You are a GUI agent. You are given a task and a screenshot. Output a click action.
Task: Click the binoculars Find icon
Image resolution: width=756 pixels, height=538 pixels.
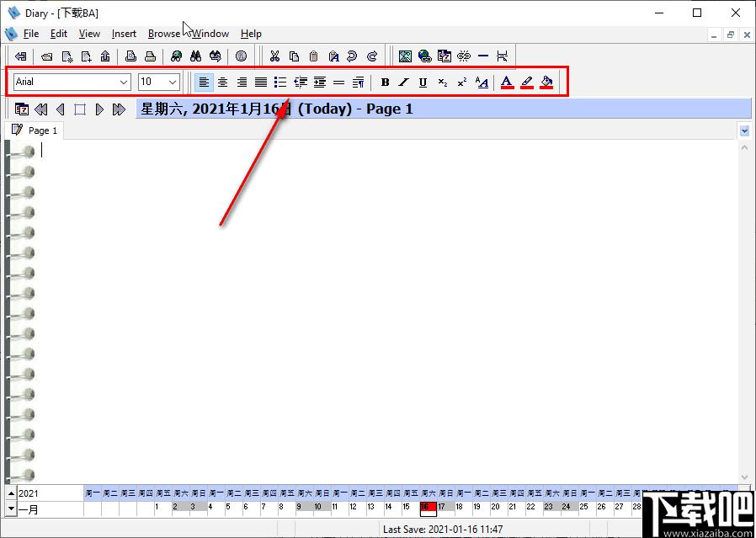[195, 56]
